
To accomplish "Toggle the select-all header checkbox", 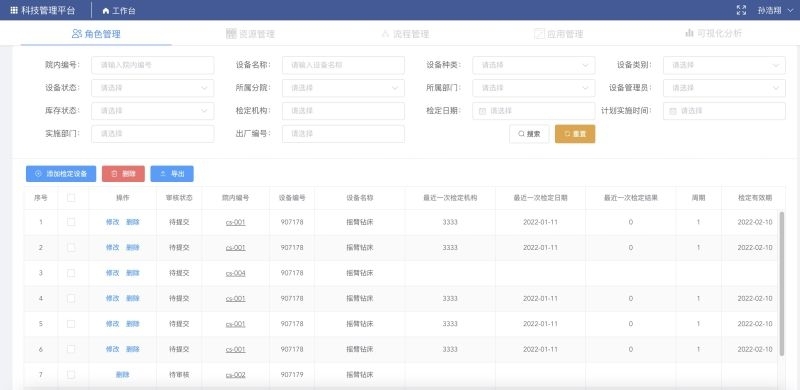I will (71, 198).
